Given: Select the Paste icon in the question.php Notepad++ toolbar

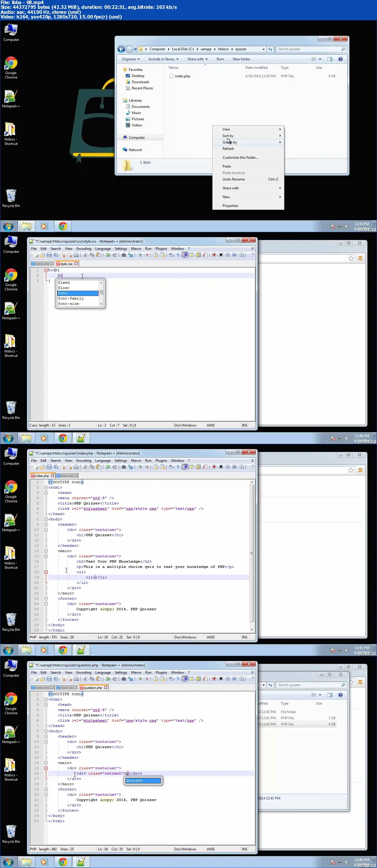Looking at the screenshot, I should click(x=99, y=679).
